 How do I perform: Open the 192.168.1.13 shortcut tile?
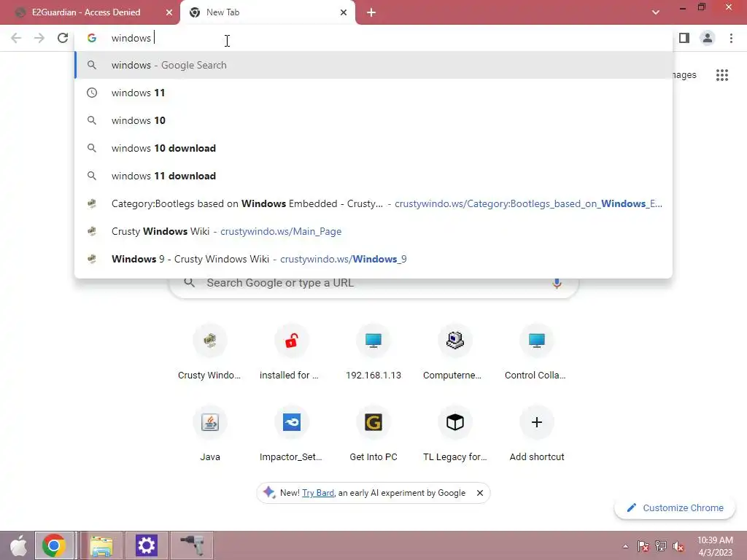coord(373,352)
